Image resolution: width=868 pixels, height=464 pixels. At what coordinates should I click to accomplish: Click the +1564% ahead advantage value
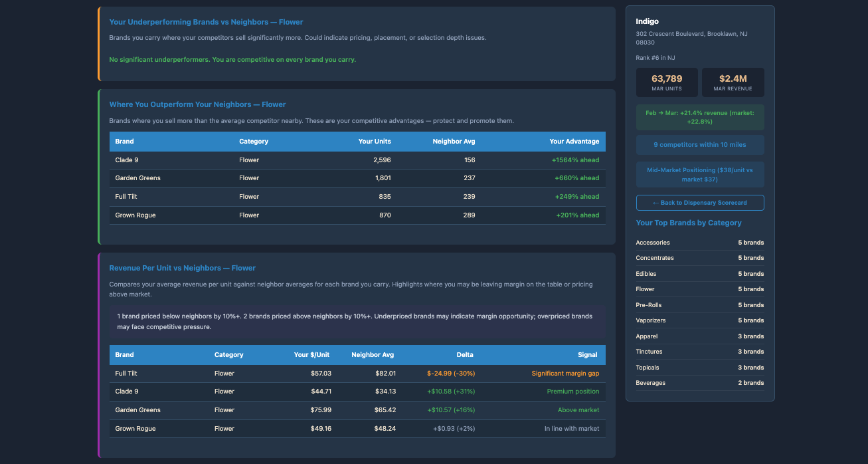pos(575,160)
